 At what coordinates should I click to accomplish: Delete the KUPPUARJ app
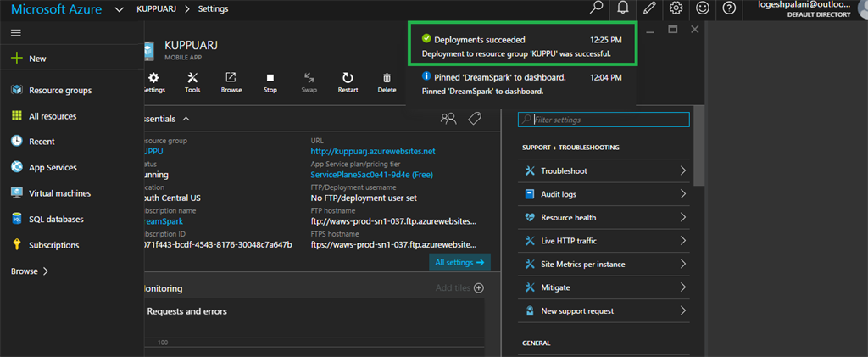[387, 81]
